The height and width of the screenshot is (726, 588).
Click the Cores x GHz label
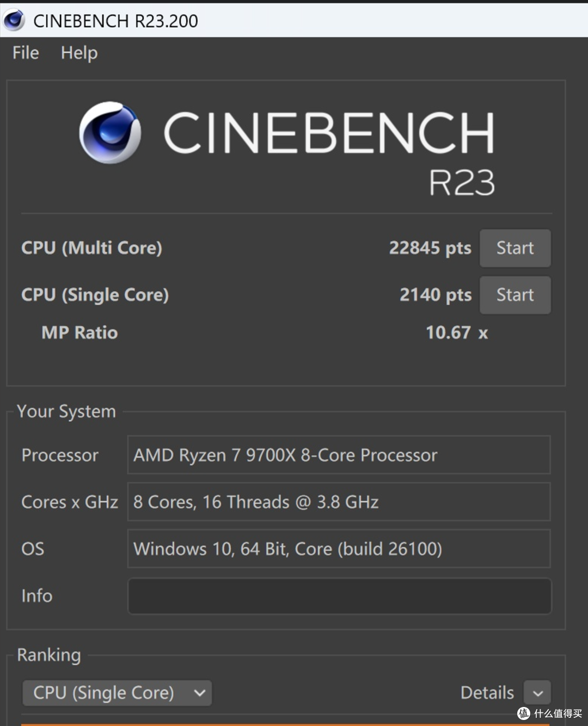[70, 502]
